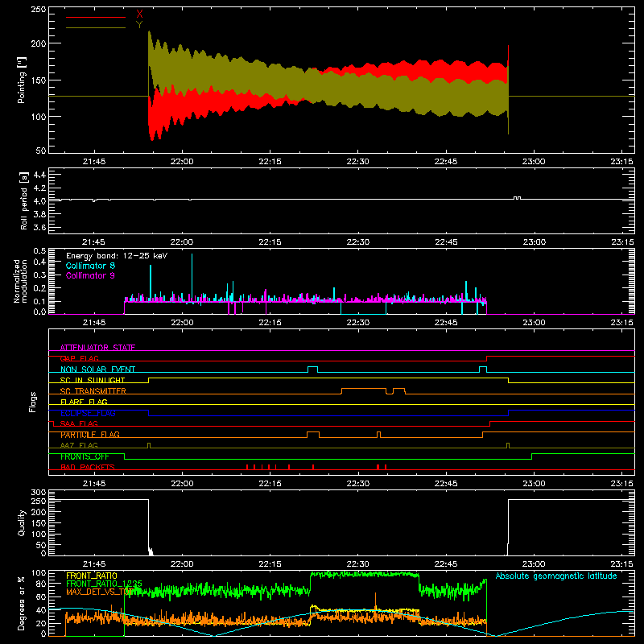
Task: Click the "Pointing" vertical axis title
Action: pyautogui.click(x=22, y=80)
